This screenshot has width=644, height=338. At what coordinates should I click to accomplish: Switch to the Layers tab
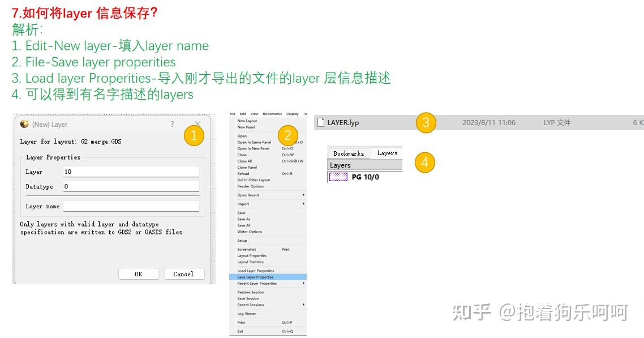point(387,153)
